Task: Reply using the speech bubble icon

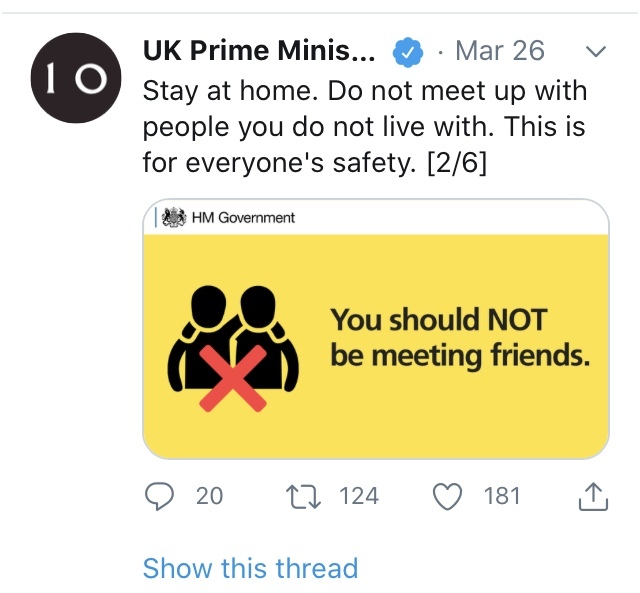Action: tap(160, 495)
